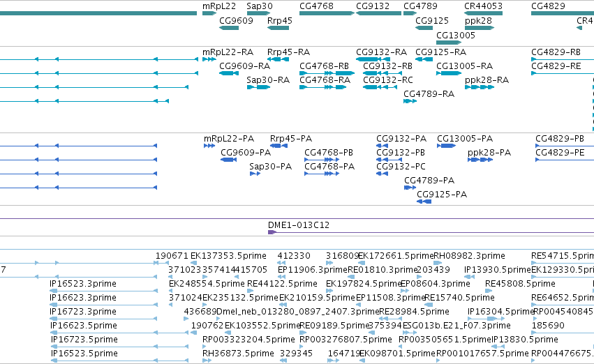Viewport: 594px width, 364px height.
Task: Select the ppk28 gene label
Action: (478, 20)
